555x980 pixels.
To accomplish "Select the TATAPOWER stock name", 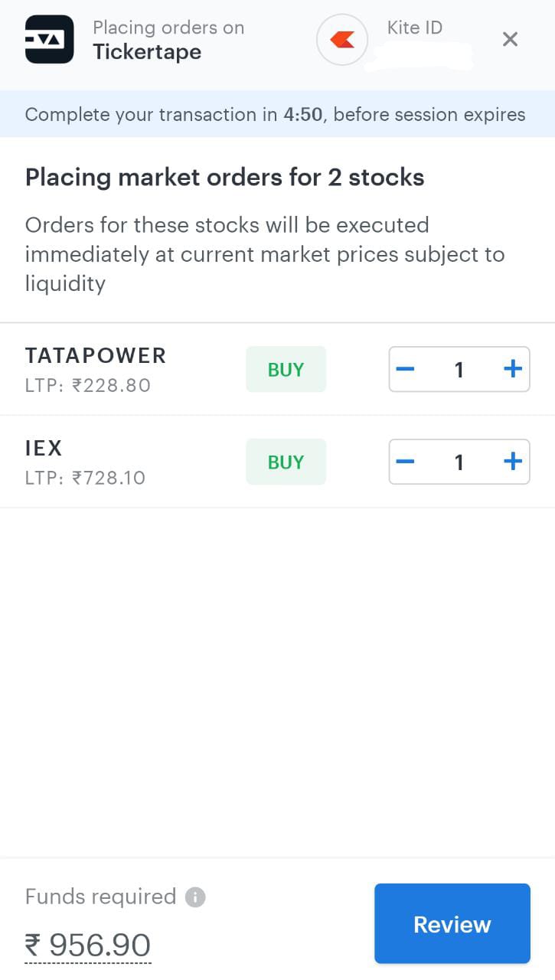I will [x=96, y=355].
